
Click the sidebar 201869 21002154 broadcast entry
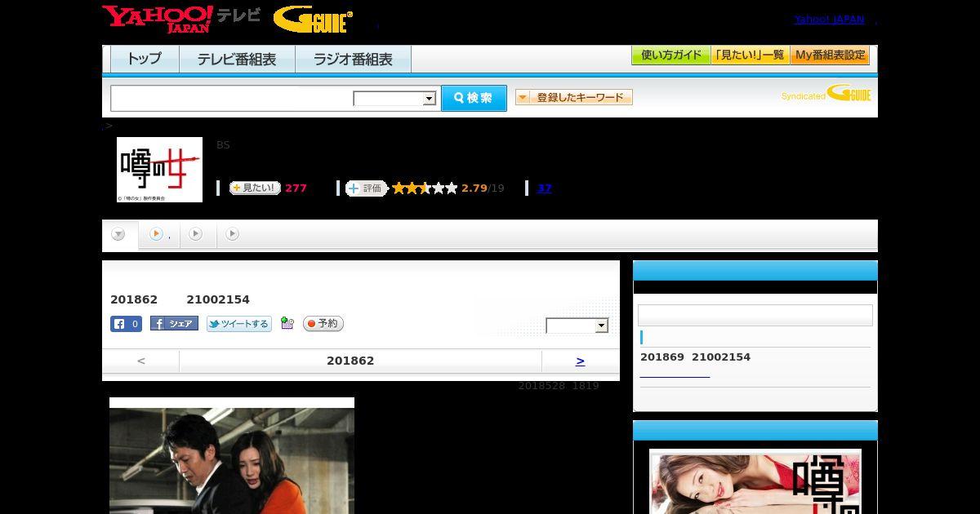695,357
